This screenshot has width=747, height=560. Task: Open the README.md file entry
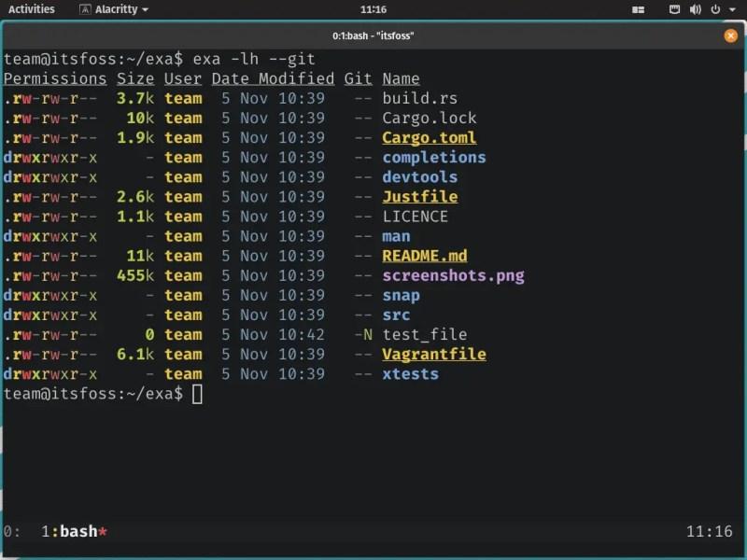click(425, 255)
